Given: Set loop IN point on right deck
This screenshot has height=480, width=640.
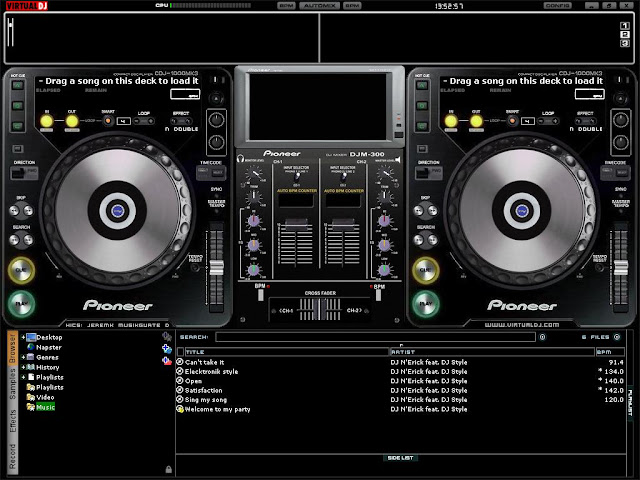Looking at the screenshot, I should [x=451, y=121].
